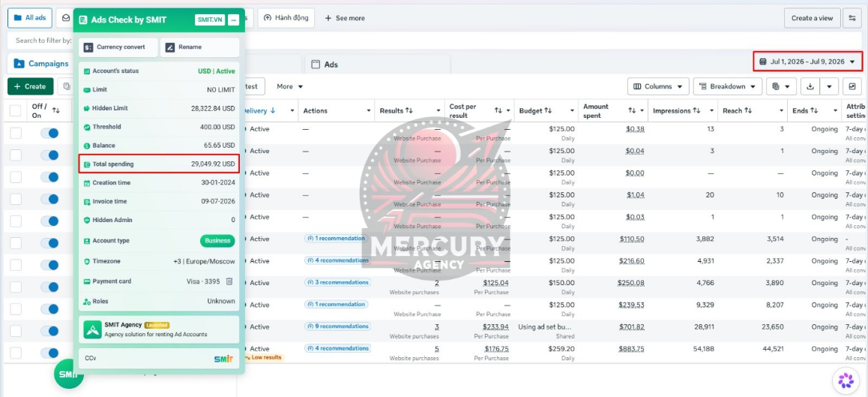This screenshot has height=397, width=868.
Task: Open the charts panel icon
Action: [x=852, y=86]
